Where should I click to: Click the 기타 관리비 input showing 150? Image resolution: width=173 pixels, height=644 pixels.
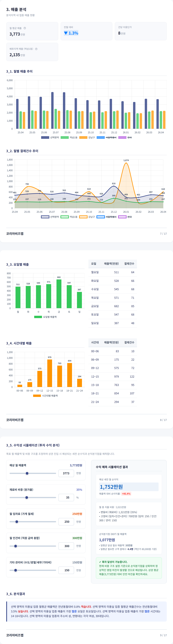(x=66, y=570)
